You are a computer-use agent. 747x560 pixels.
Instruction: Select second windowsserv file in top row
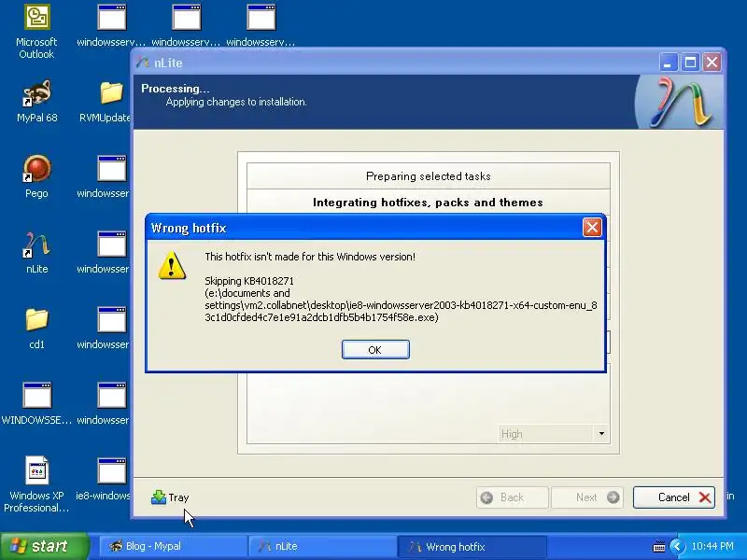(186, 26)
